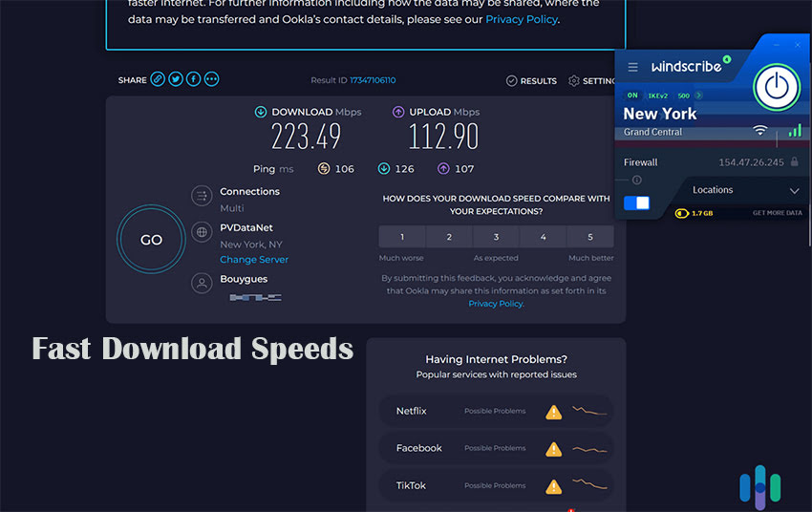Open SETTINGS gear menu
Image resolution: width=812 pixels, height=512 pixels.
pyautogui.click(x=591, y=81)
